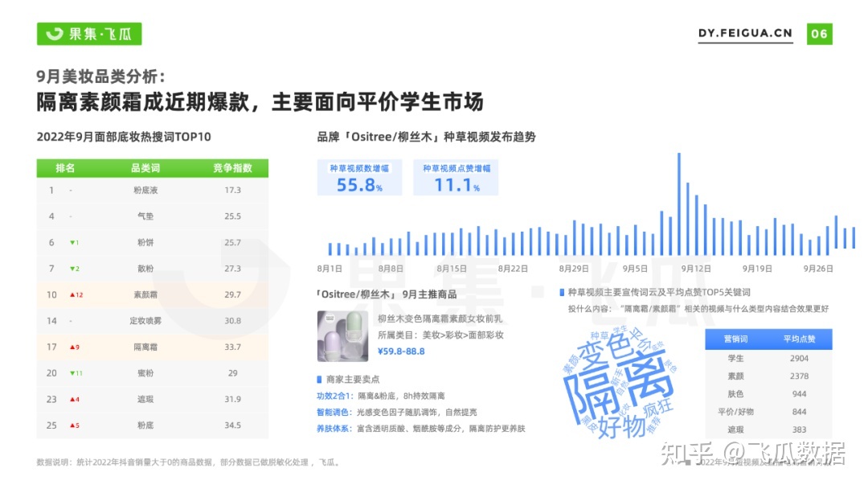Click competition index value 34.5
Viewport: 868px width, 489px height.
pyautogui.click(x=232, y=425)
